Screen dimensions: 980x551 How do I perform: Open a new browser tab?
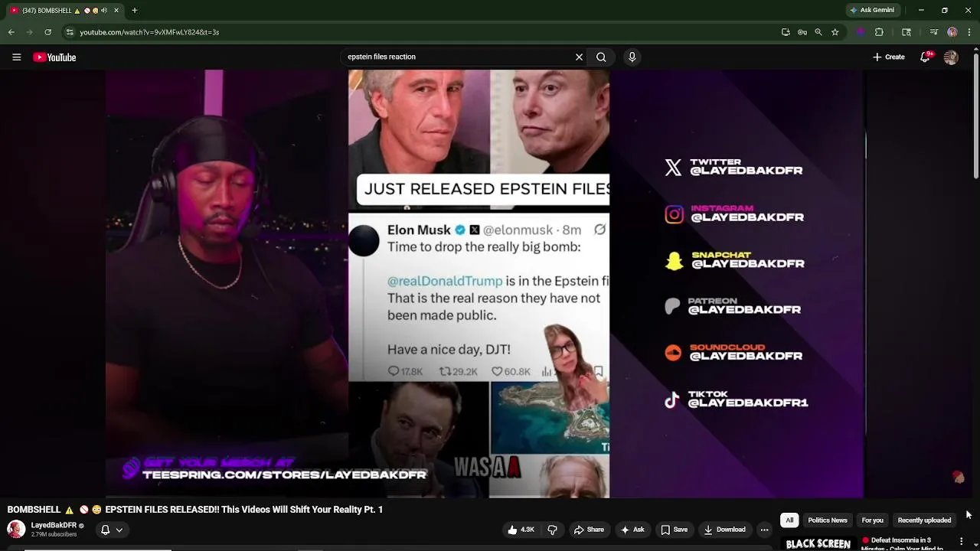(135, 10)
